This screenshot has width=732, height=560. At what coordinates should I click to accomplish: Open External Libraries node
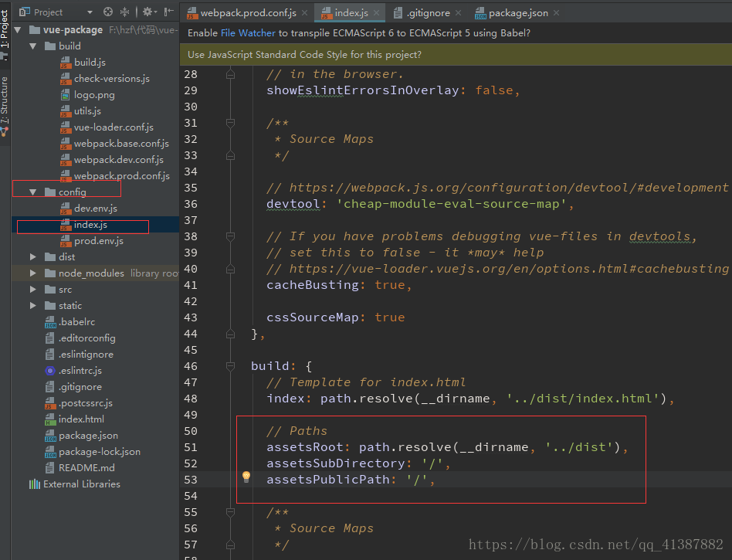coord(81,484)
